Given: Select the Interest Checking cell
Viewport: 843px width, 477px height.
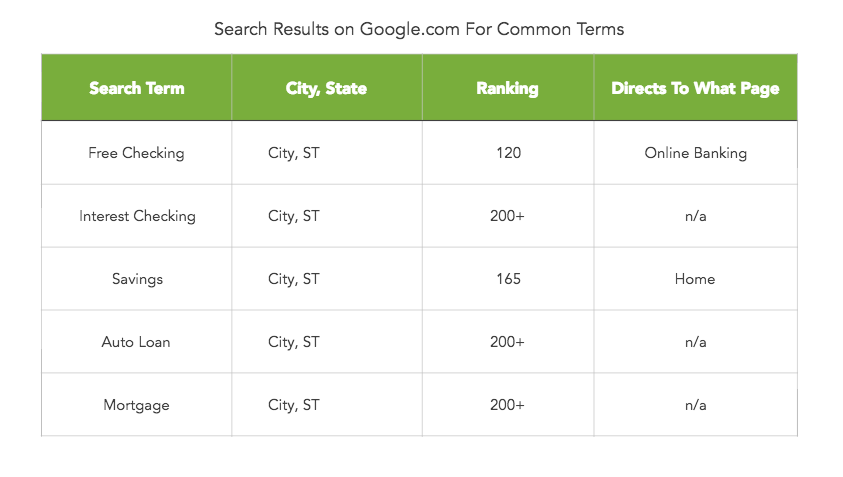Looking at the screenshot, I should click(x=137, y=216).
